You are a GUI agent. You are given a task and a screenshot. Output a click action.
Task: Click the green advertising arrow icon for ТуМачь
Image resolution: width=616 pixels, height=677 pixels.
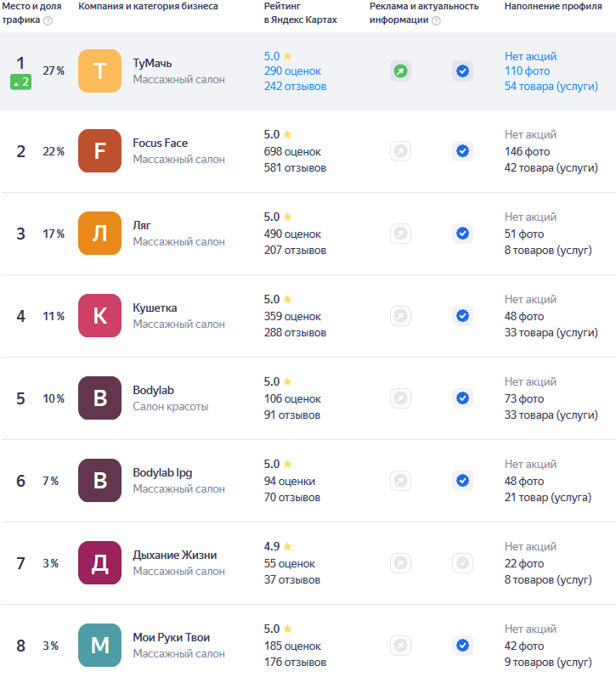400,71
